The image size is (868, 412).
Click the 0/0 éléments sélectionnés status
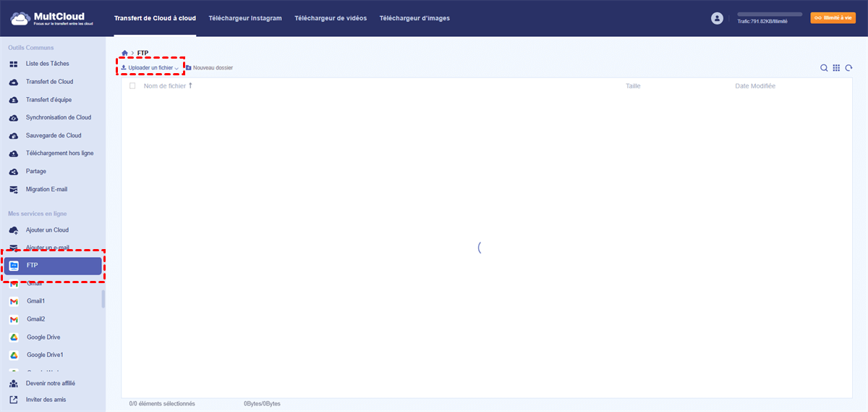point(162,403)
